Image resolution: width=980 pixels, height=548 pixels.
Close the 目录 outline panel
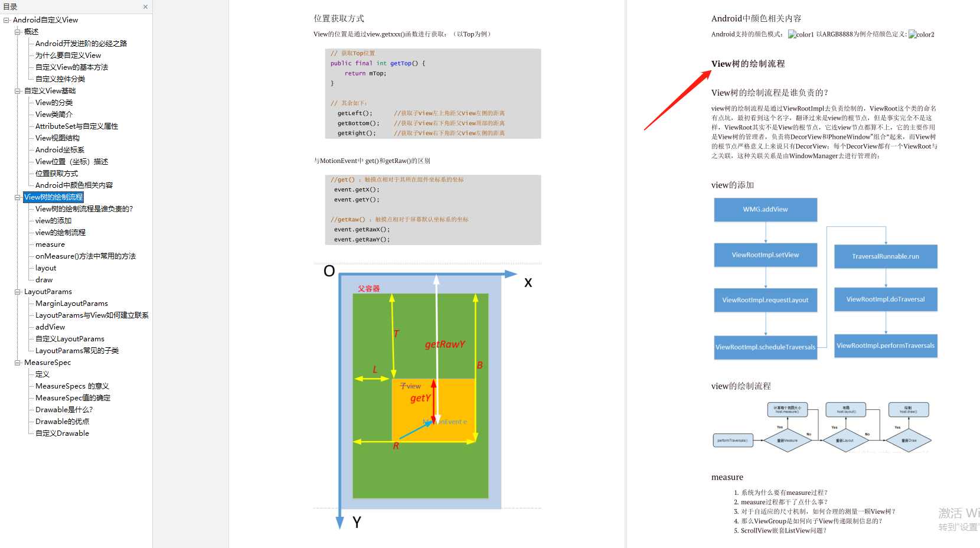click(x=145, y=7)
